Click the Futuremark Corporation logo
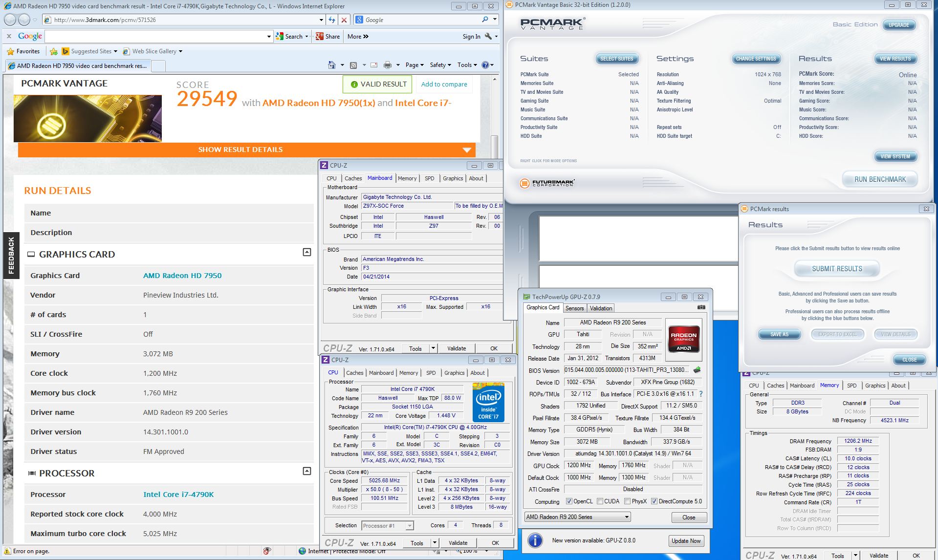The image size is (938, 560). tap(547, 183)
